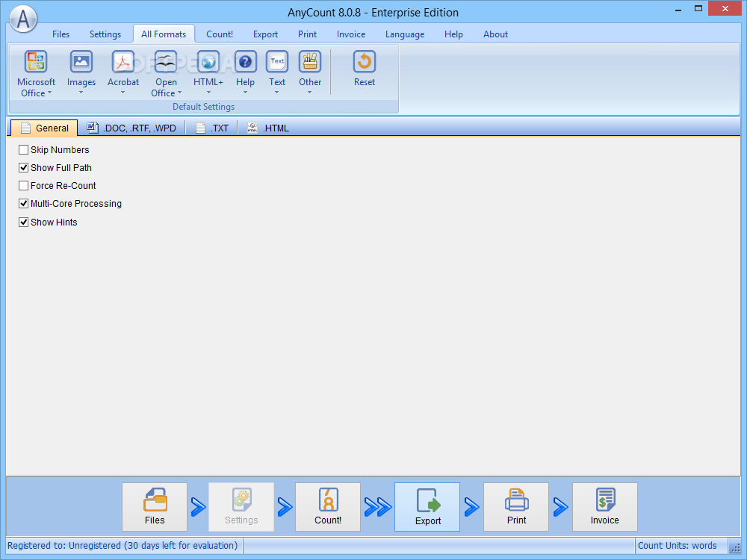Go to the Invoice step in the workflow bar
This screenshot has height=560, width=747.
[605, 507]
